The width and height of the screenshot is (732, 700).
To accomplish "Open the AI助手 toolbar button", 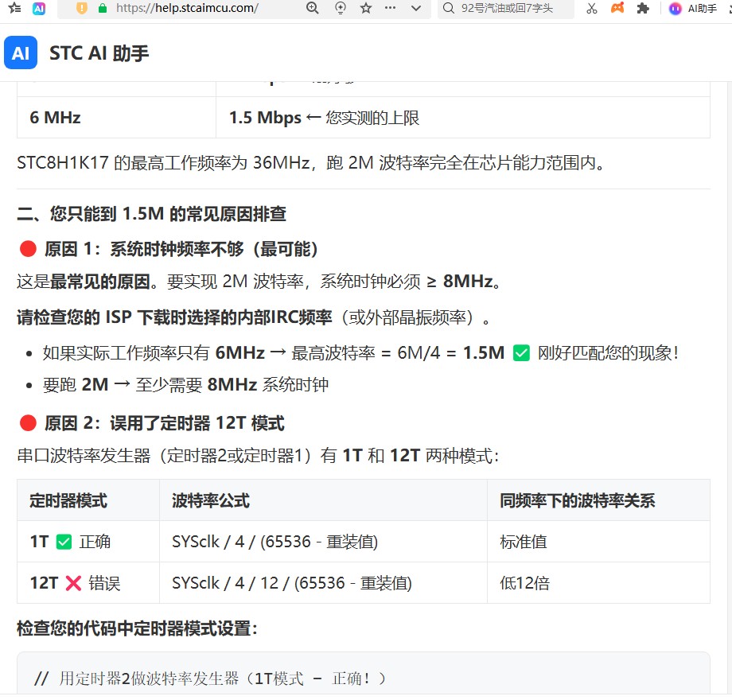I will pyautogui.click(x=693, y=9).
